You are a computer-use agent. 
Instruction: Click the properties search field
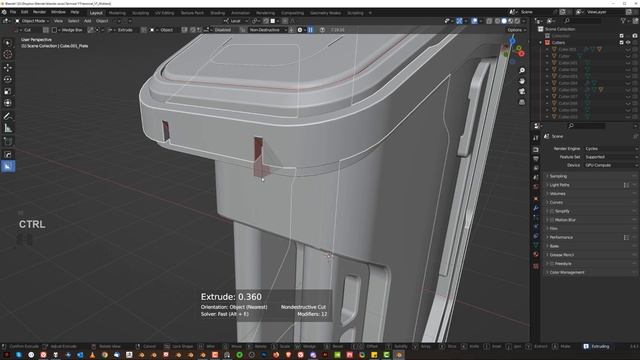coord(587,126)
